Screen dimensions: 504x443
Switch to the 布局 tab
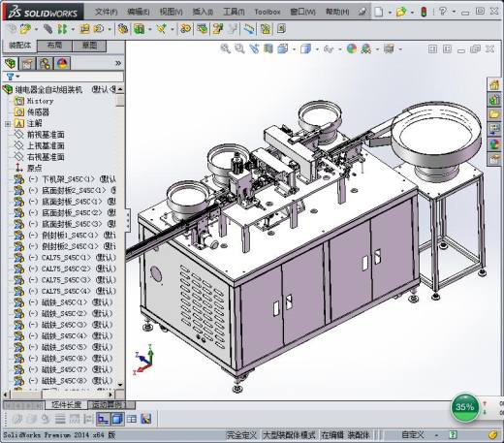point(54,46)
